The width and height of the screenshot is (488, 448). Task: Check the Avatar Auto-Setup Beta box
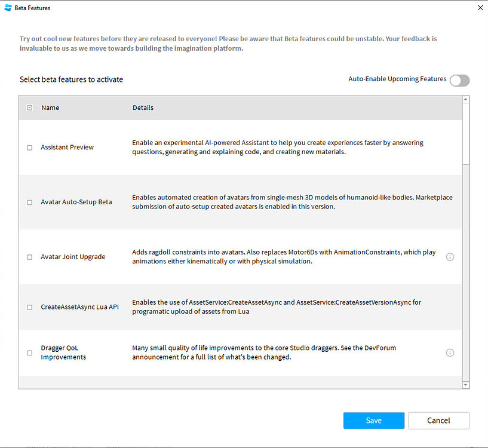[29, 202]
